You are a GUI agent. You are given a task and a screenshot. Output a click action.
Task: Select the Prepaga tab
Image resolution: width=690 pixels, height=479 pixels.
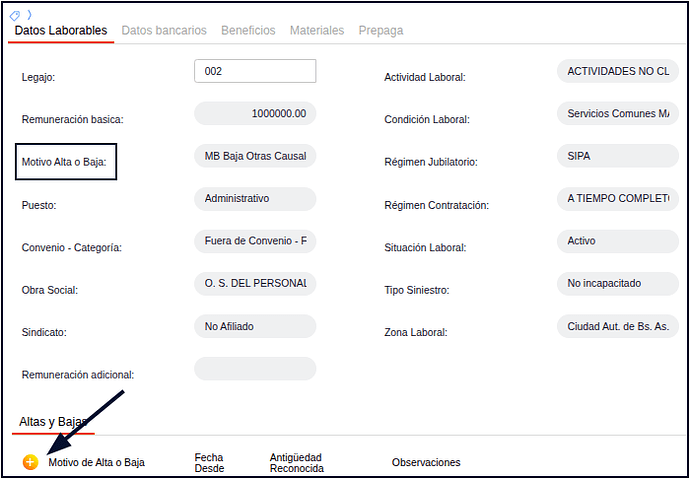point(381,31)
